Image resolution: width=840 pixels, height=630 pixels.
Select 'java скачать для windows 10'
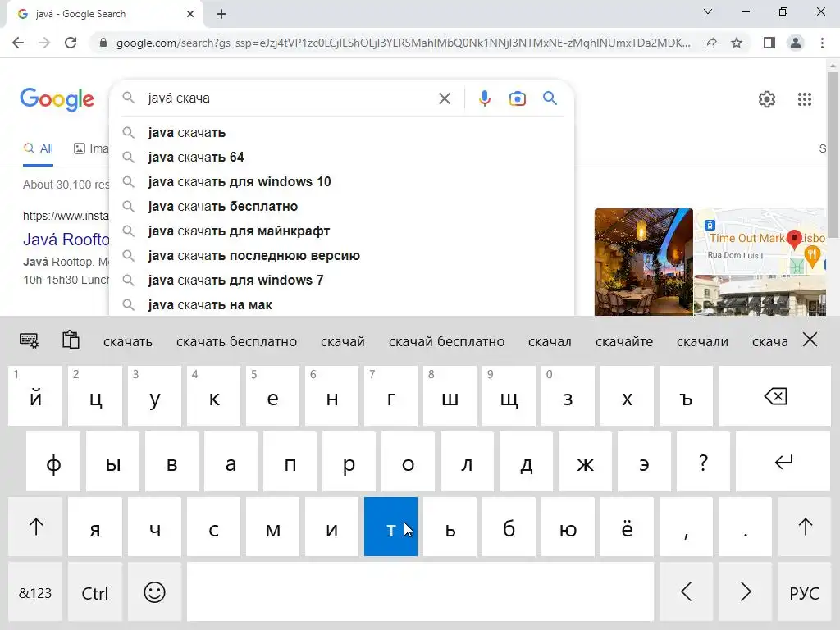pyautogui.click(x=342, y=181)
